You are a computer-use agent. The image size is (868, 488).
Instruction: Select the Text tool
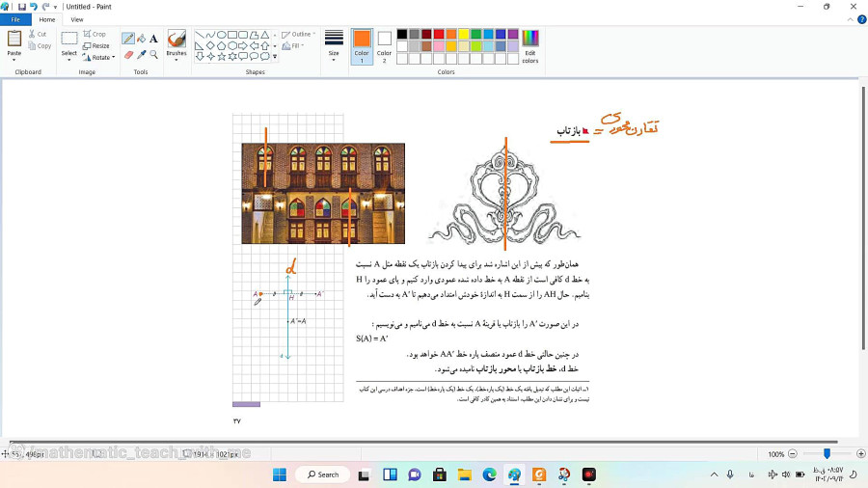pyautogui.click(x=153, y=39)
